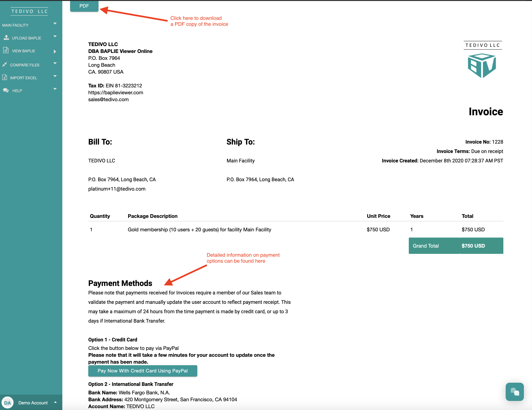Expand the Import Excel dropdown arrow
532x410 pixels.
pos(55,76)
